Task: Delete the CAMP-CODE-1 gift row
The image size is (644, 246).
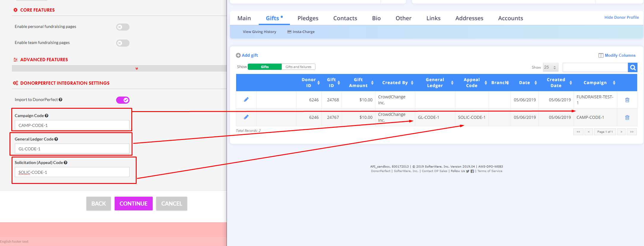Action: 627,117
